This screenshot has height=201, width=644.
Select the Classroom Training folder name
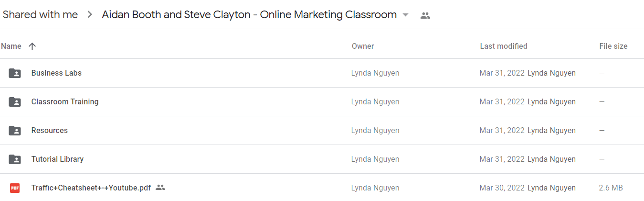(65, 102)
